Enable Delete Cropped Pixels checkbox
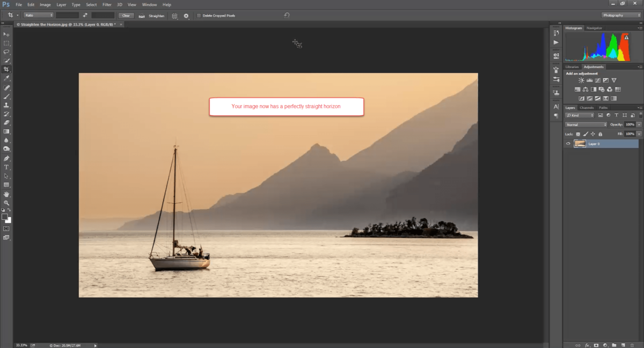 point(199,16)
